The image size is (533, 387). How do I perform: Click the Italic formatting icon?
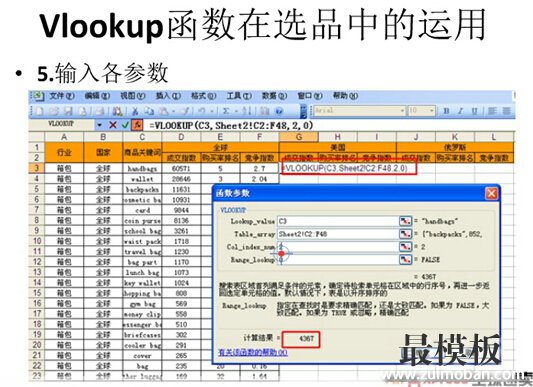[x=461, y=111]
